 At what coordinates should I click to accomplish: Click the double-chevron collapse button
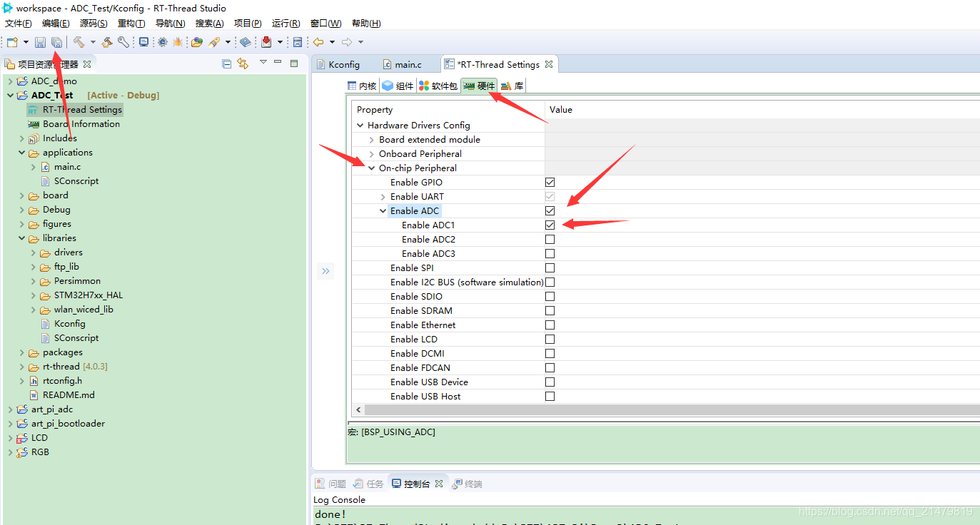(325, 271)
